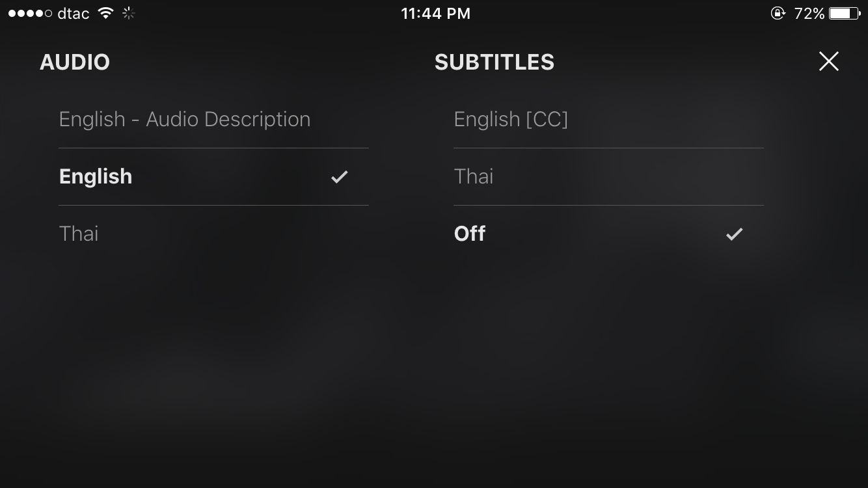Tap the 72% battery percentage
868x488 pixels.
point(809,13)
